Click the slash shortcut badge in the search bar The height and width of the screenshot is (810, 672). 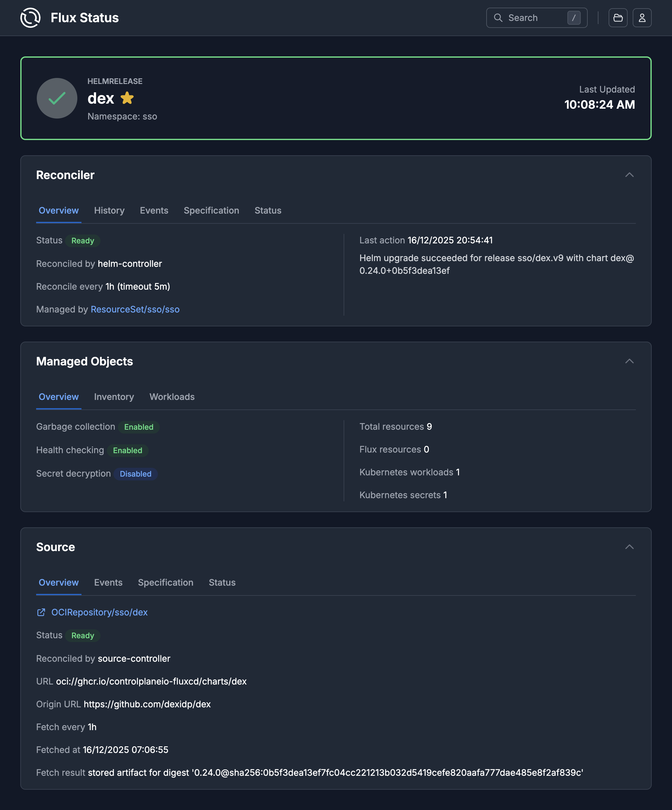[x=574, y=18]
